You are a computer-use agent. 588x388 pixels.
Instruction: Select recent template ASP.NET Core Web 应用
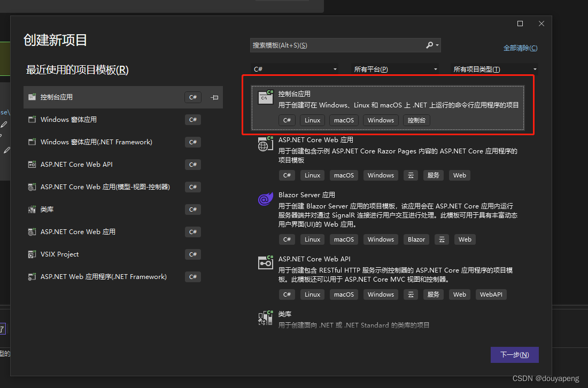pyautogui.click(x=123, y=232)
